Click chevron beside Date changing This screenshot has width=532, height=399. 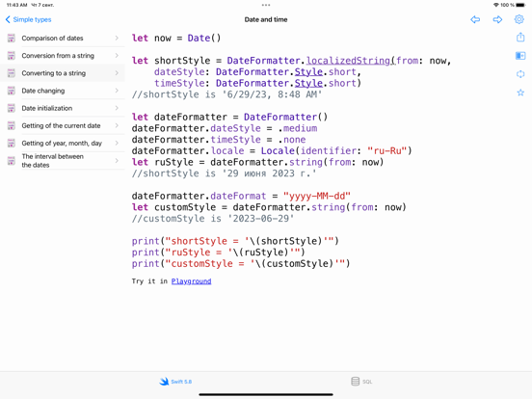(117, 91)
